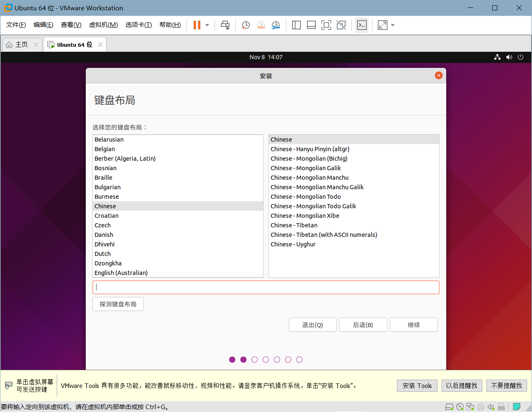The height and width of the screenshot is (412, 532).
Task: Select Chinese - Tibetan variant
Action: 354,225
